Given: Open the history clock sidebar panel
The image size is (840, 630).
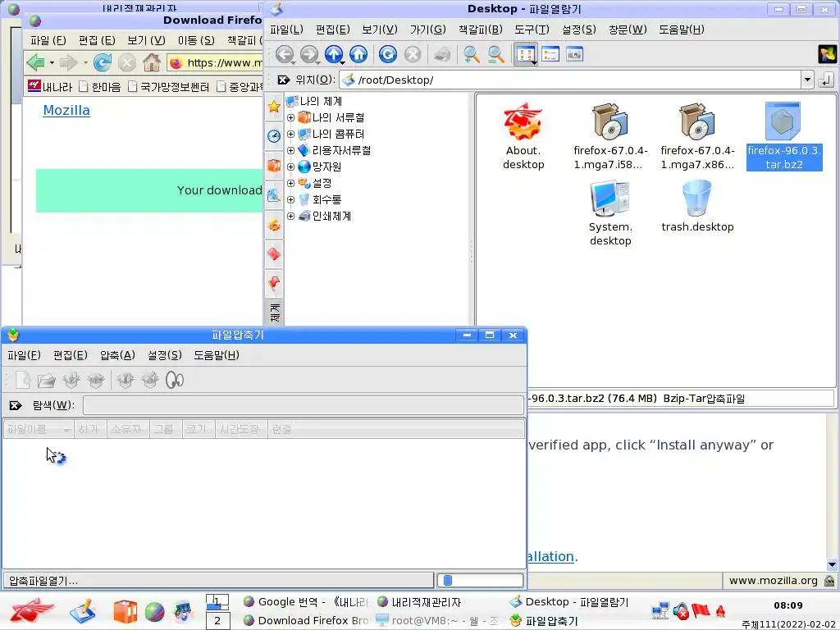Looking at the screenshot, I should [274, 136].
